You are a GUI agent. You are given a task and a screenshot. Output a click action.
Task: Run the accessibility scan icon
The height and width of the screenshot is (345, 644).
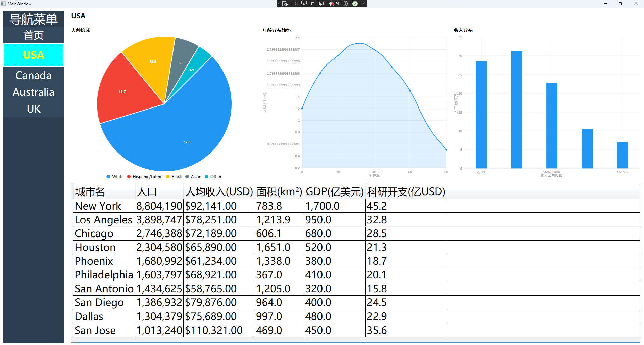pyautogui.click(x=345, y=4)
